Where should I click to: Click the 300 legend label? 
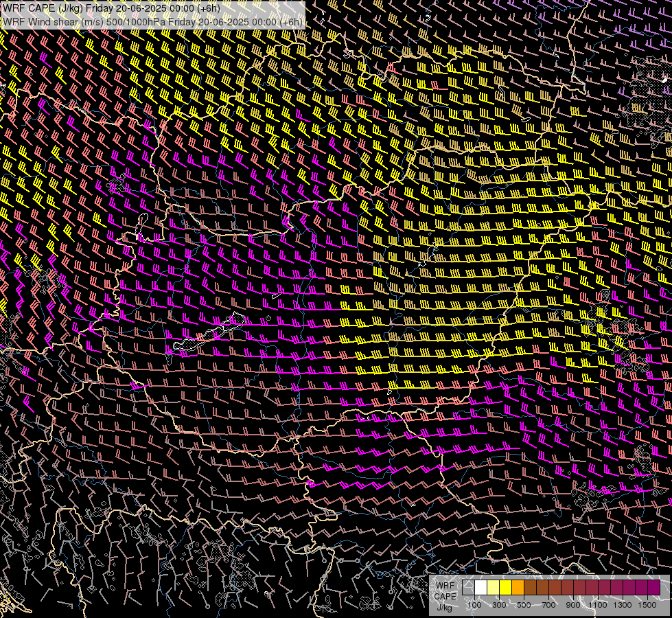point(499,605)
